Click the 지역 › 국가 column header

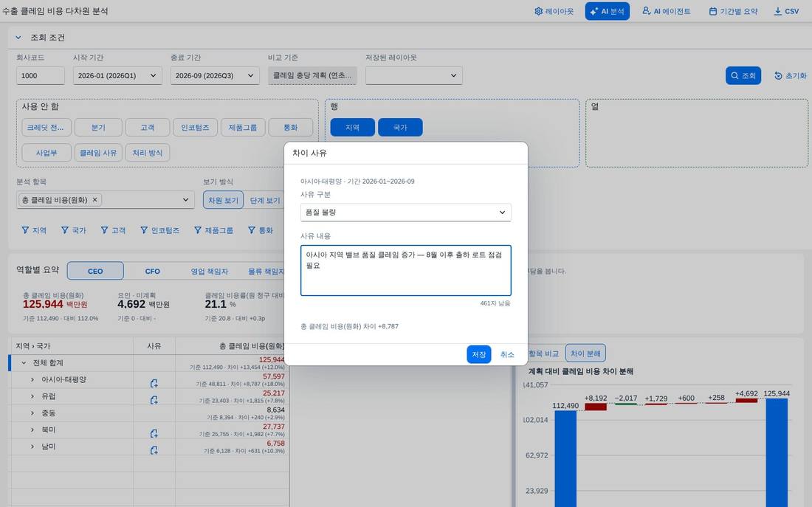point(72,346)
